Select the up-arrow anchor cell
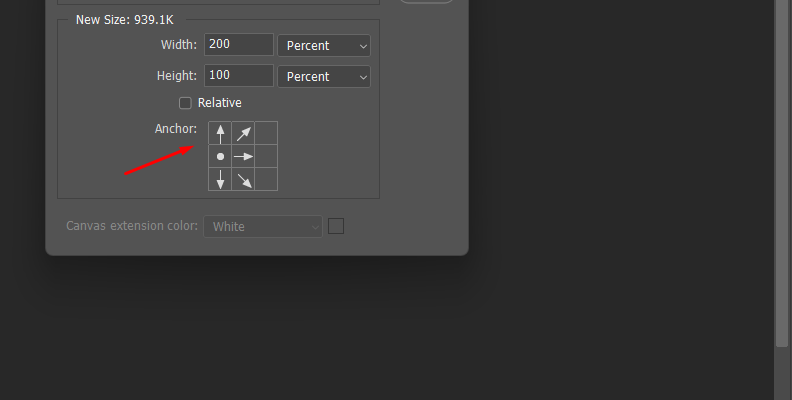 click(220, 133)
